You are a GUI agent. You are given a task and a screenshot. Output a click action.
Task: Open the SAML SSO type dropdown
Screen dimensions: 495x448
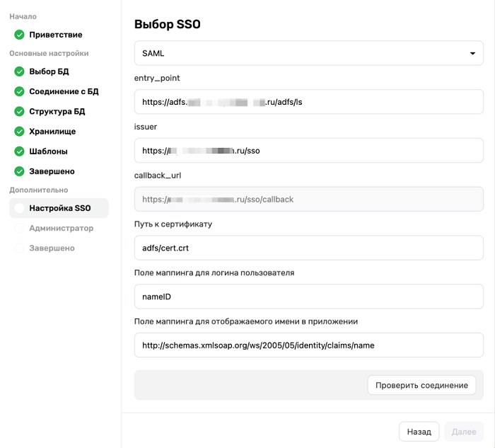click(308, 53)
